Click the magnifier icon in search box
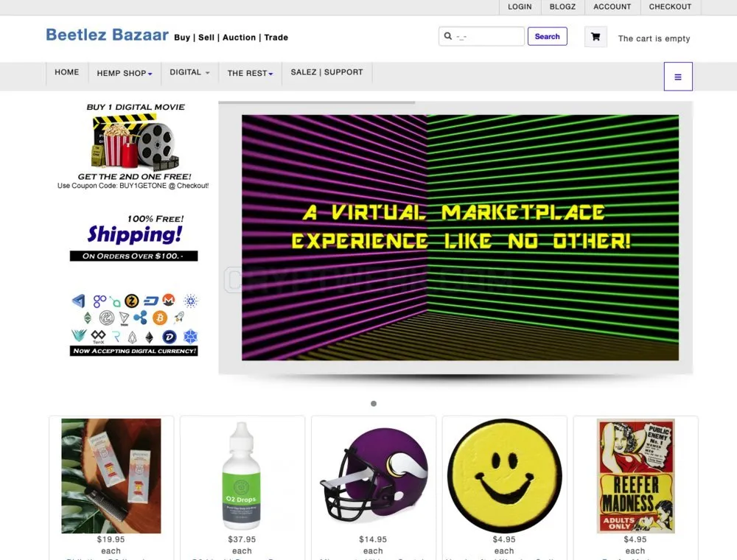The width and height of the screenshot is (737, 560). 448,36
